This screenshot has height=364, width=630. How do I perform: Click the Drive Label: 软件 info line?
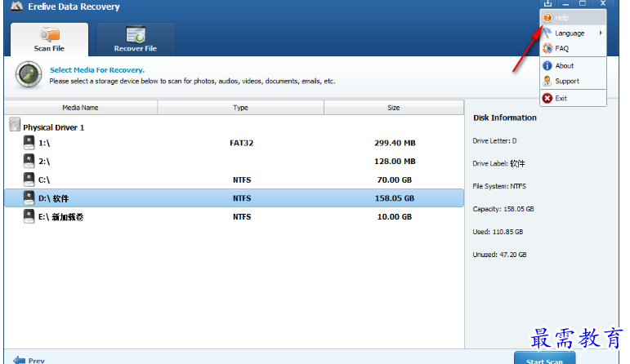pos(498,164)
